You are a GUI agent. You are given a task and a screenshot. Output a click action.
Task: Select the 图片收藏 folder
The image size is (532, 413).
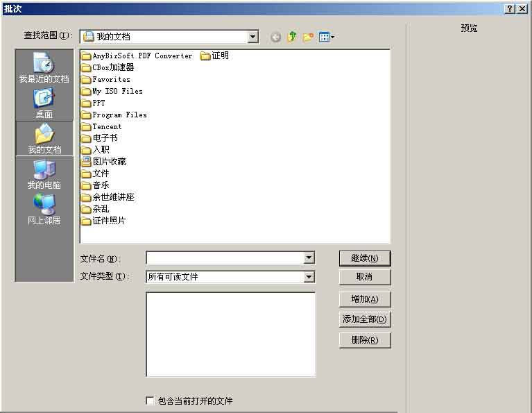click(109, 162)
